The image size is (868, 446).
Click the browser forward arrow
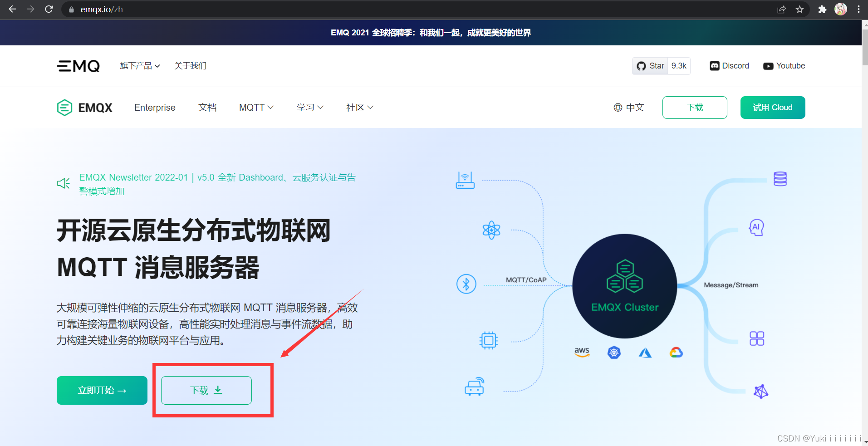[x=30, y=9]
